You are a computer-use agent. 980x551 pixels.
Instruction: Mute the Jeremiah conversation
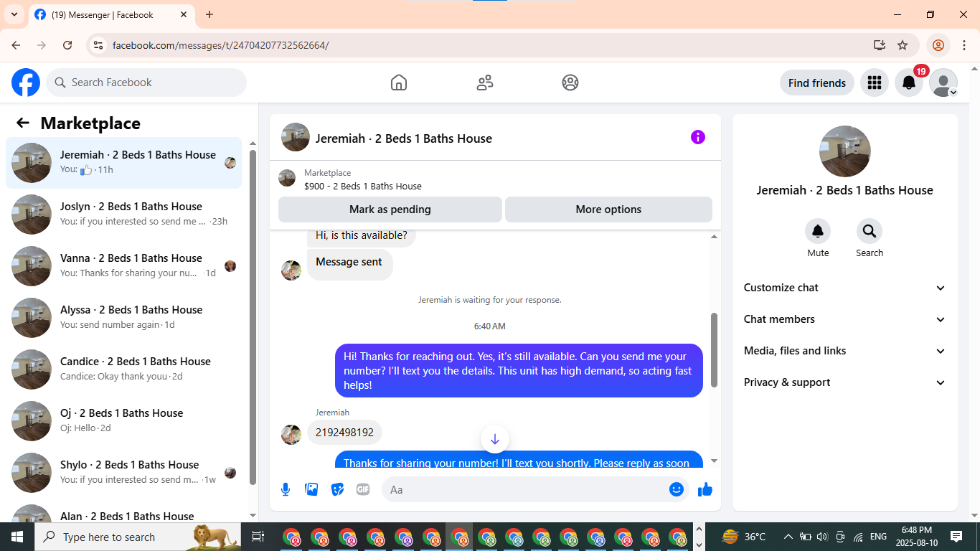[x=818, y=231]
